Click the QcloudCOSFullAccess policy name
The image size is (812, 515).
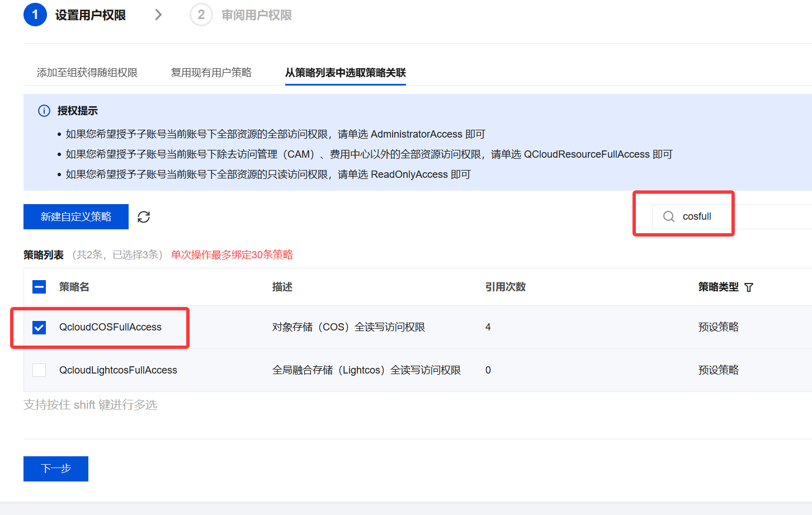[x=110, y=327]
